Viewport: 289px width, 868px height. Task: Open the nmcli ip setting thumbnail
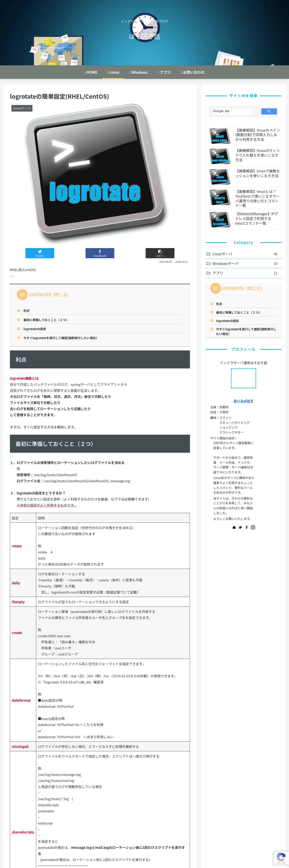(220, 220)
